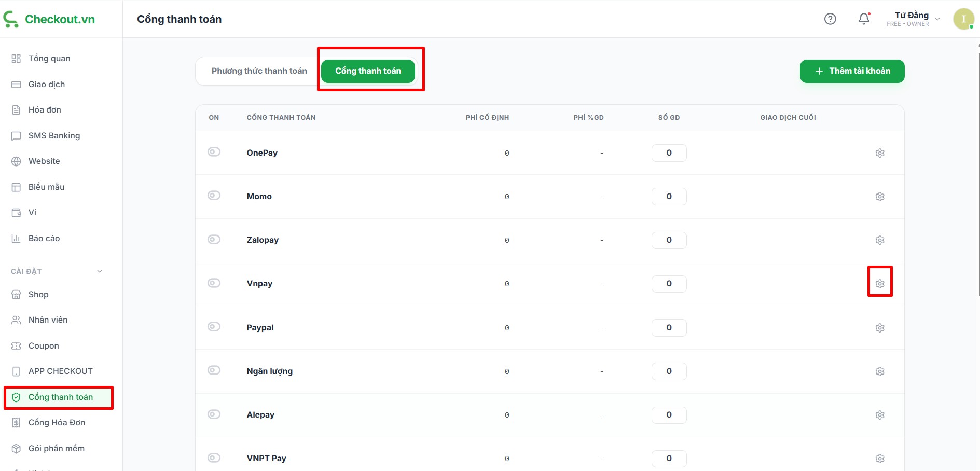
Task: Select the green Cổng thanh toán tab
Action: 368,71
